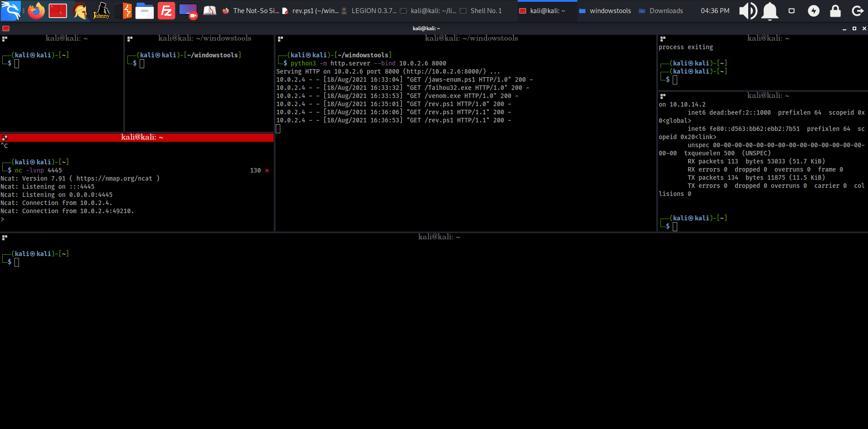Screen dimensions: 868x429
Task: Click the 16:35:01 GET /rev.ps1 log line
Action: (x=393, y=104)
